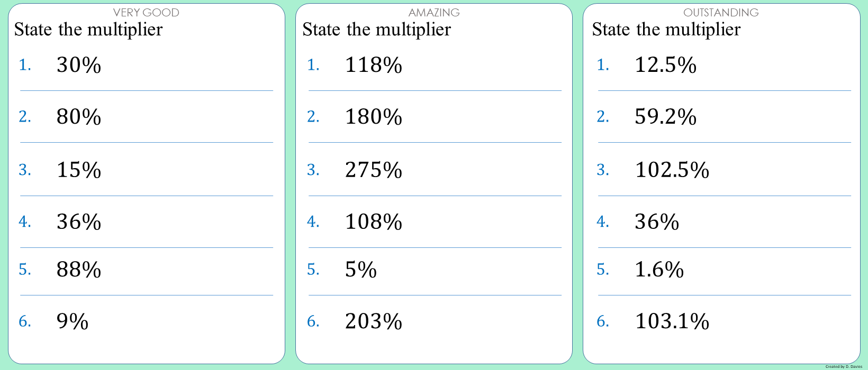Click 12.5% in the Outstanding column
This screenshot has height=370, width=868.
click(x=665, y=65)
